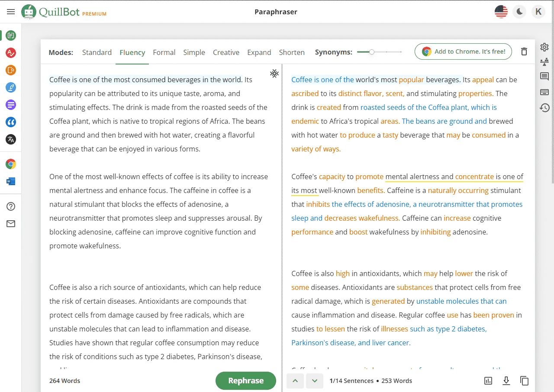This screenshot has width=554, height=392.
Task: Click the '264 Words' count label
Action: [65, 381]
